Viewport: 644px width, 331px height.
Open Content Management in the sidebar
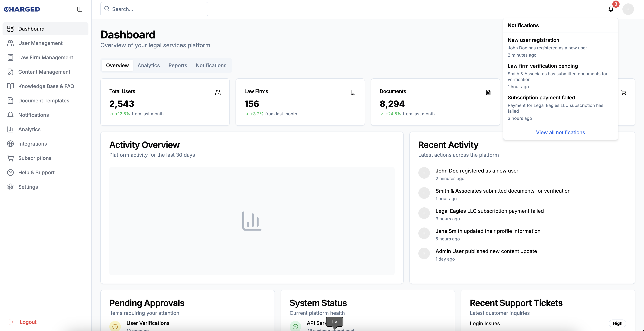45,72
